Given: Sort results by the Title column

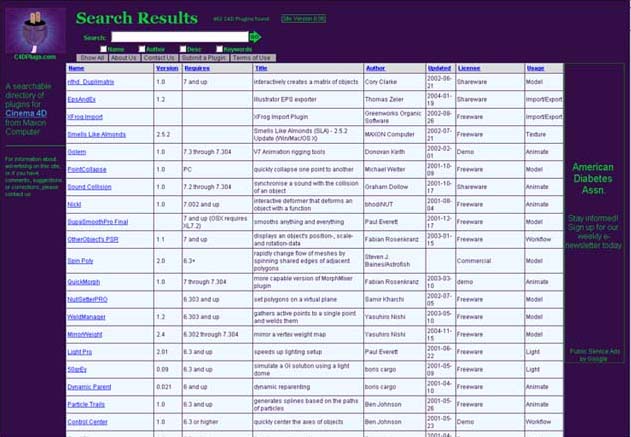Looking at the screenshot, I should (x=261, y=68).
